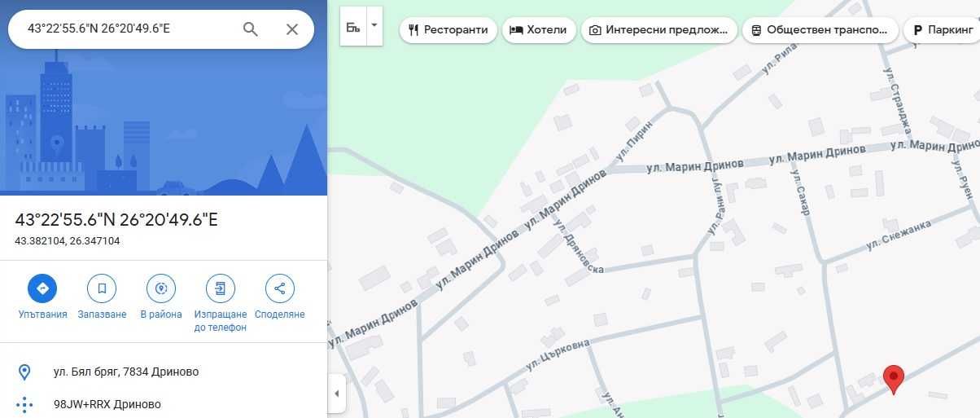Screen dimensions: 980x418
Task: Select the Интересни предлож... chip
Action: click(x=659, y=30)
